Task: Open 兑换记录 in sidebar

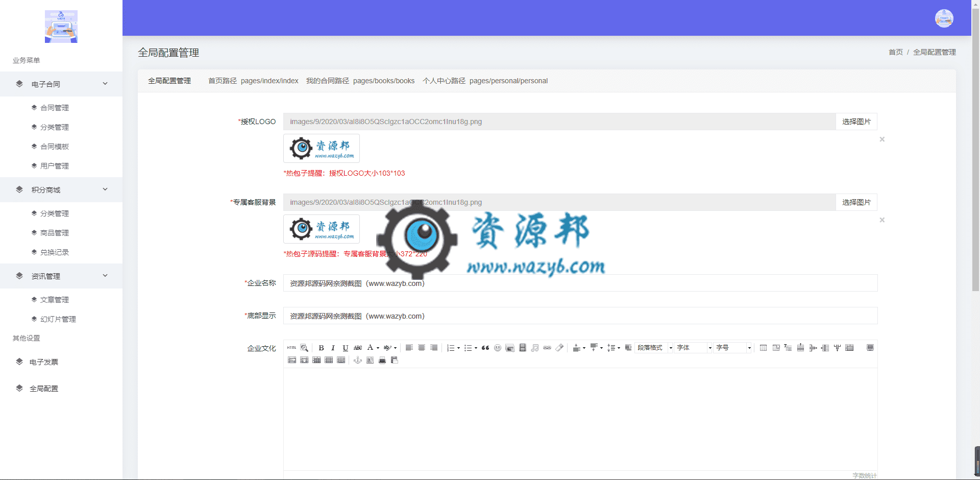Action: (x=55, y=252)
